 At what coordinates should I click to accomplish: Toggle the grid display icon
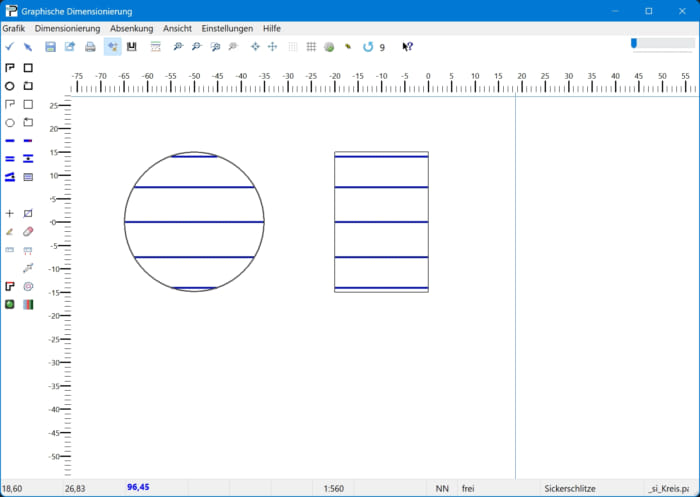click(311, 47)
